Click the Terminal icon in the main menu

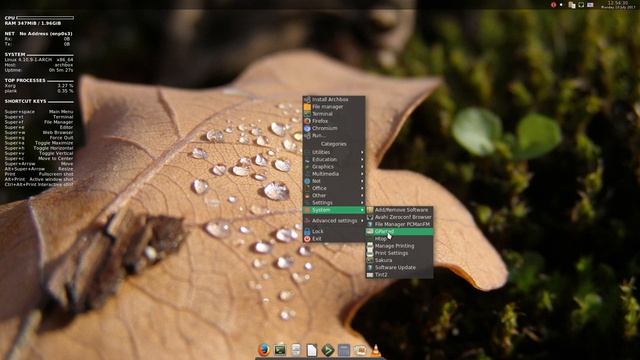pyautogui.click(x=307, y=114)
